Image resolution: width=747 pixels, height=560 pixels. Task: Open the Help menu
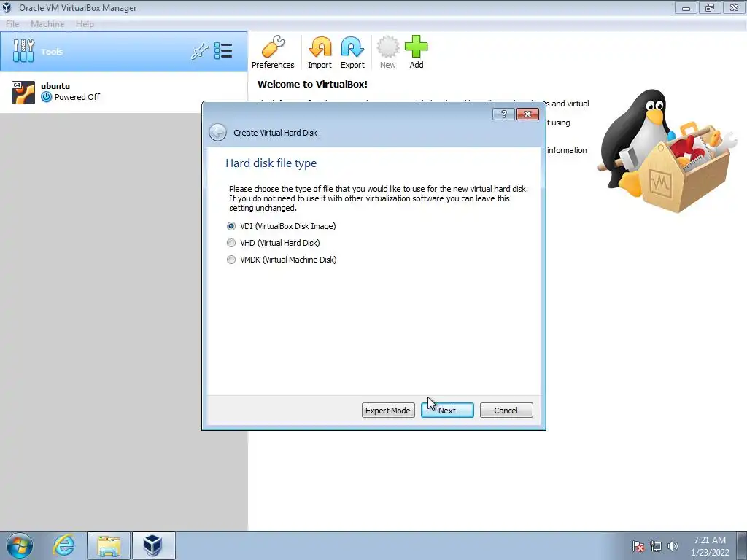click(x=85, y=24)
